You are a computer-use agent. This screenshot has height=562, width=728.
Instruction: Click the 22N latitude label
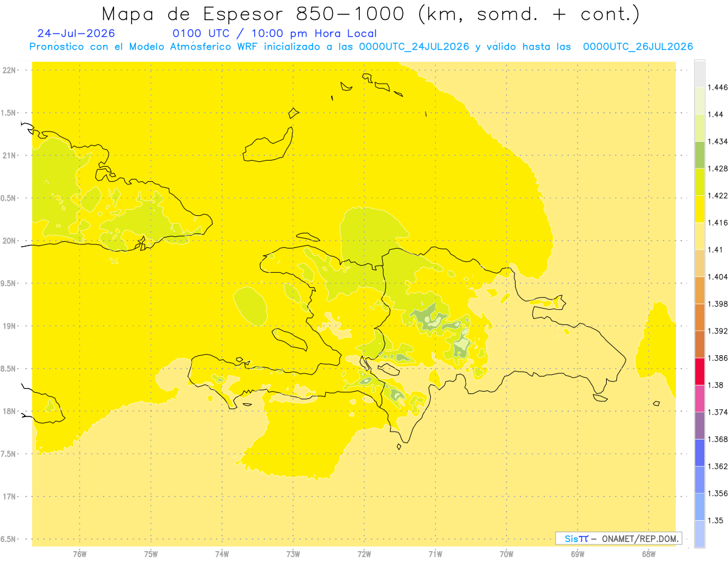click(9, 70)
